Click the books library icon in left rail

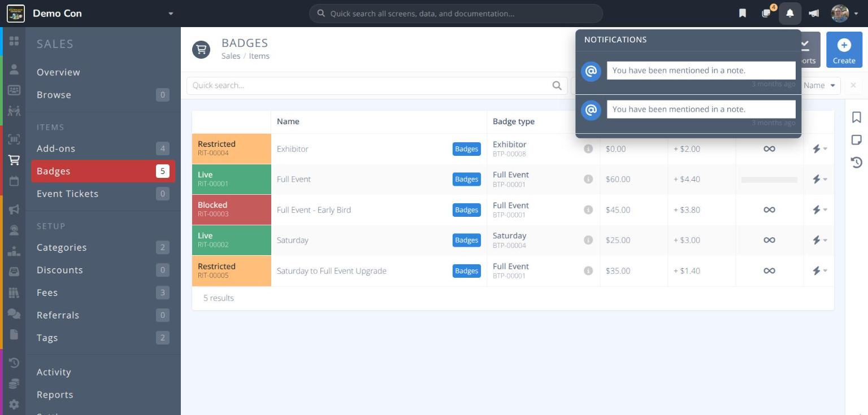(14, 292)
